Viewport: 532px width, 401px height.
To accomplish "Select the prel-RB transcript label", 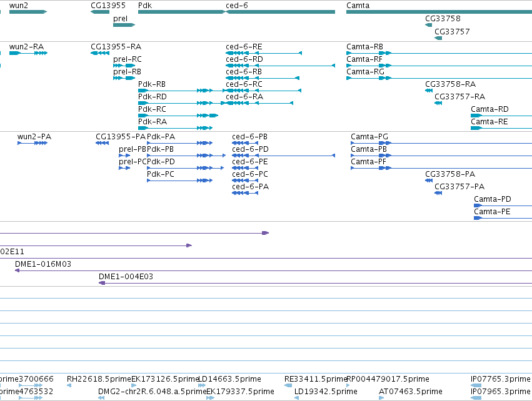I will tap(127, 72).
